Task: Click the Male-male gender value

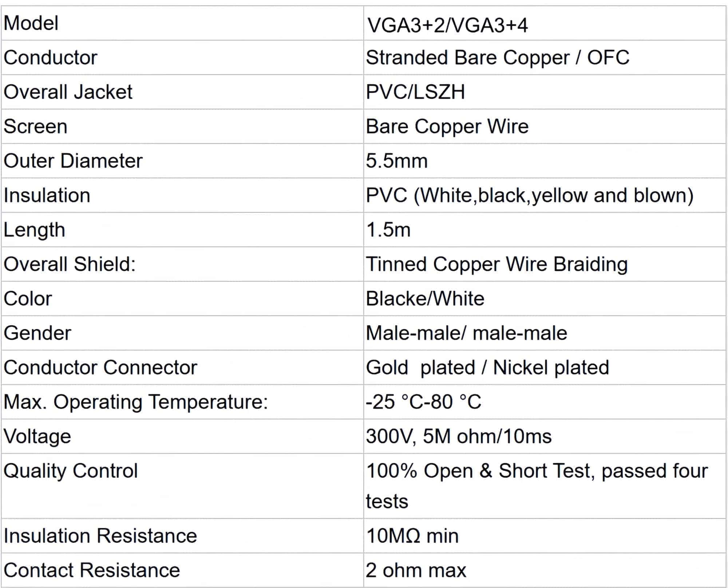Action: (x=466, y=333)
